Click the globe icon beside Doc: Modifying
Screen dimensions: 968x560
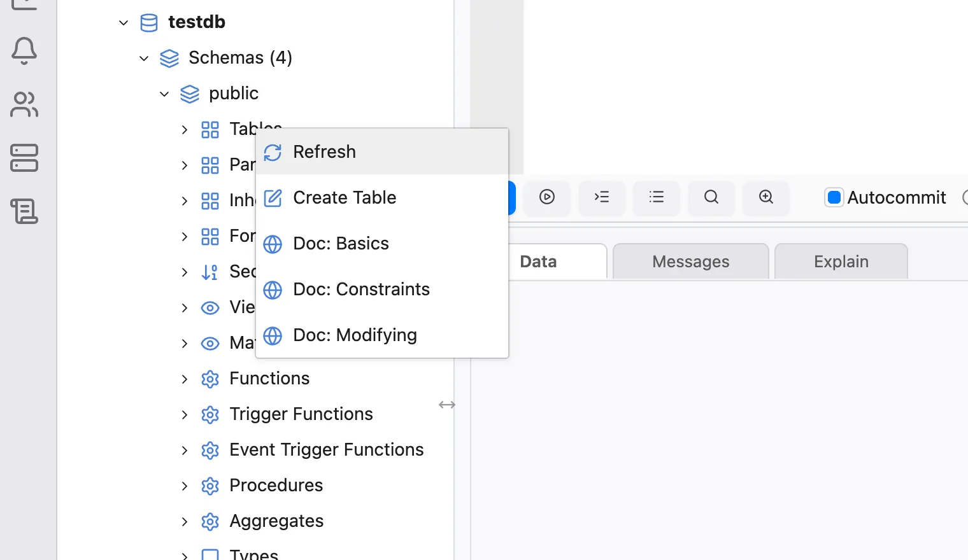click(273, 336)
